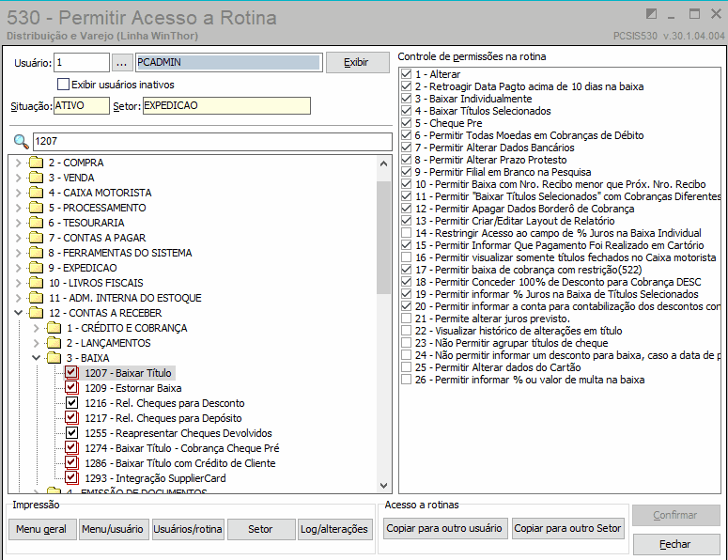Image resolution: width=728 pixels, height=560 pixels.
Task: Toggle 23 - Não Permitir agrupar títulos de cheque
Action: [x=406, y=343]
